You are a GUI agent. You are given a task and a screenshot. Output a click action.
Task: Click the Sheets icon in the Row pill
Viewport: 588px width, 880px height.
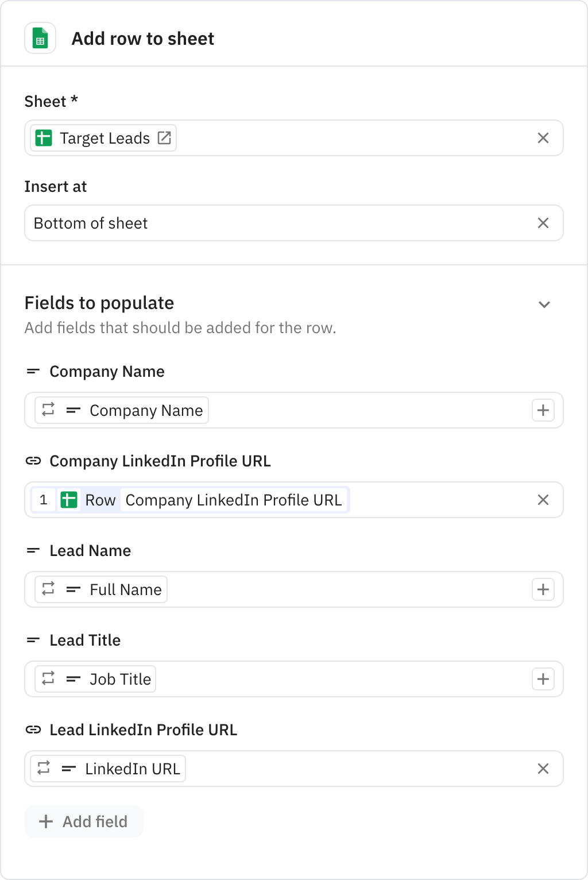point(69,500)
